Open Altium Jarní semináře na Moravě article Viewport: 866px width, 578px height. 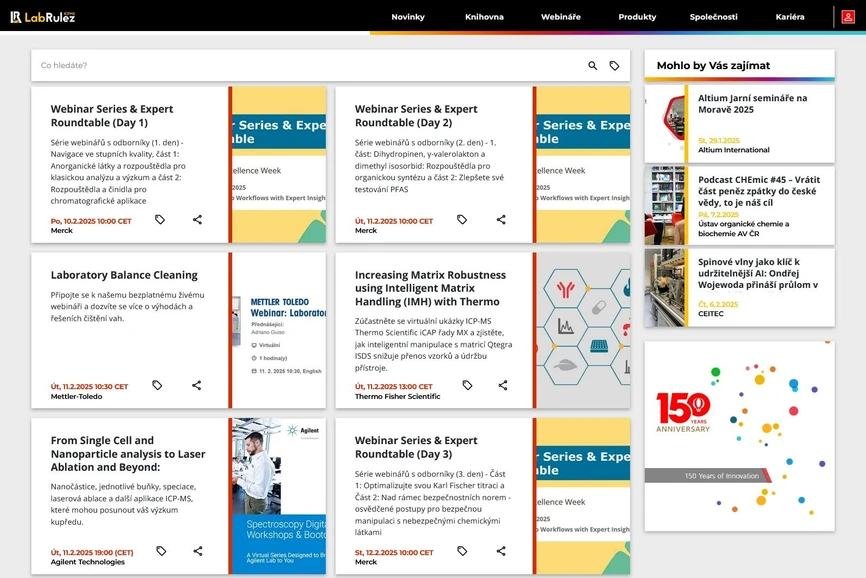pyautogui.click(x=752, y=103)
